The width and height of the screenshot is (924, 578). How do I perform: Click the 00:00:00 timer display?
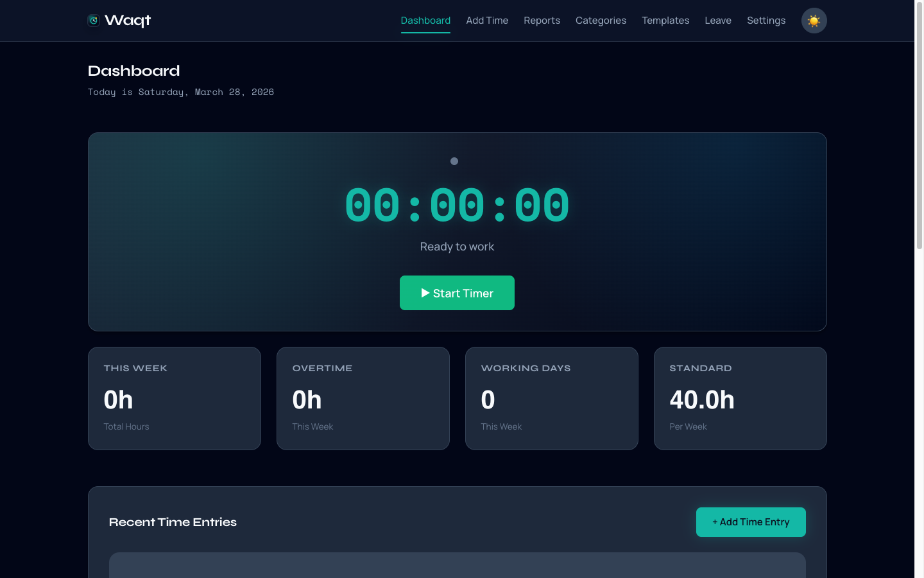tap(457, 206)
